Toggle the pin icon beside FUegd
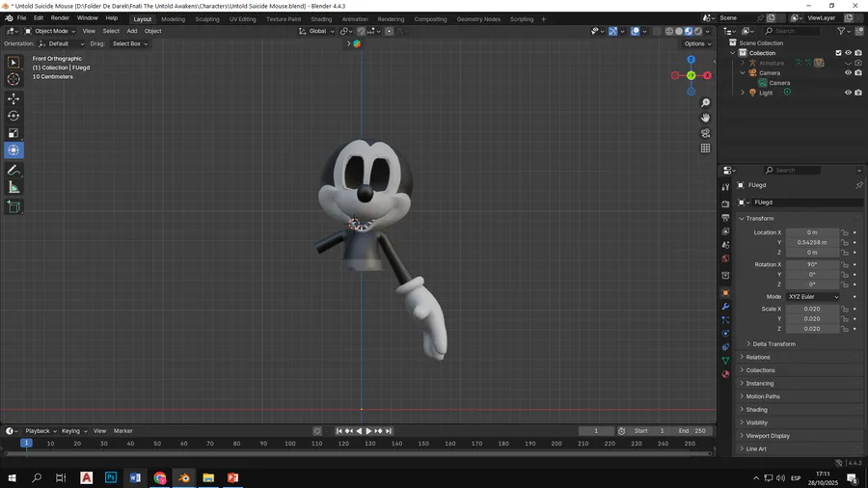 point(858,185)
